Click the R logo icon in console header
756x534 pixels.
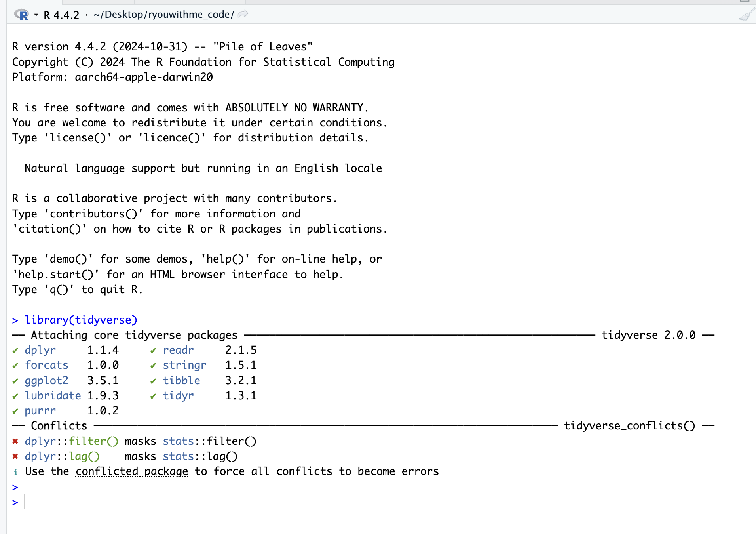pyautogui.click(x=21, y=15)
